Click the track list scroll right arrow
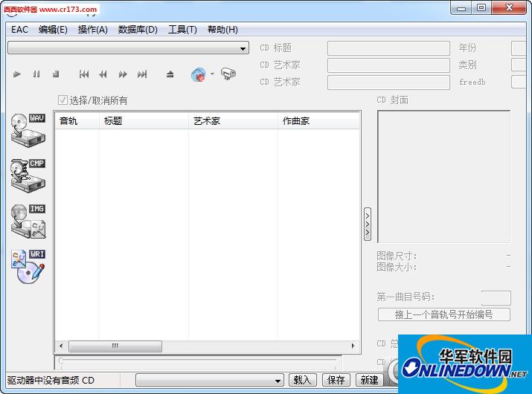Screen dimensions: 532x394 (x=353, y=346)
